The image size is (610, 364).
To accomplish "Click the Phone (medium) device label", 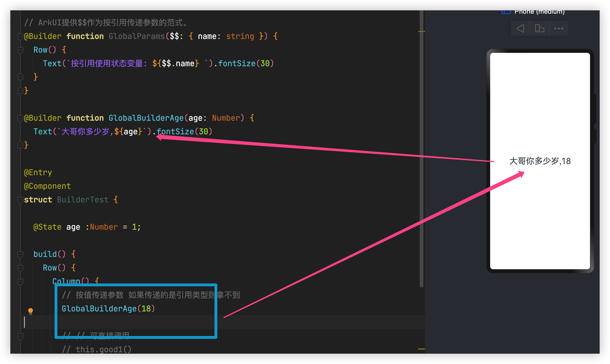I will click(539, 12).
